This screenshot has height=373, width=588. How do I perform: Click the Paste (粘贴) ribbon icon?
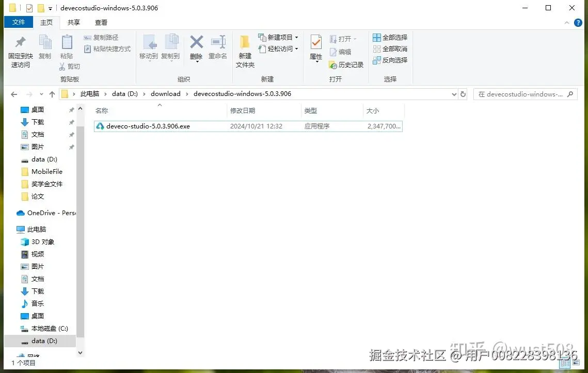pyautogui.click(x=67, y=42)
